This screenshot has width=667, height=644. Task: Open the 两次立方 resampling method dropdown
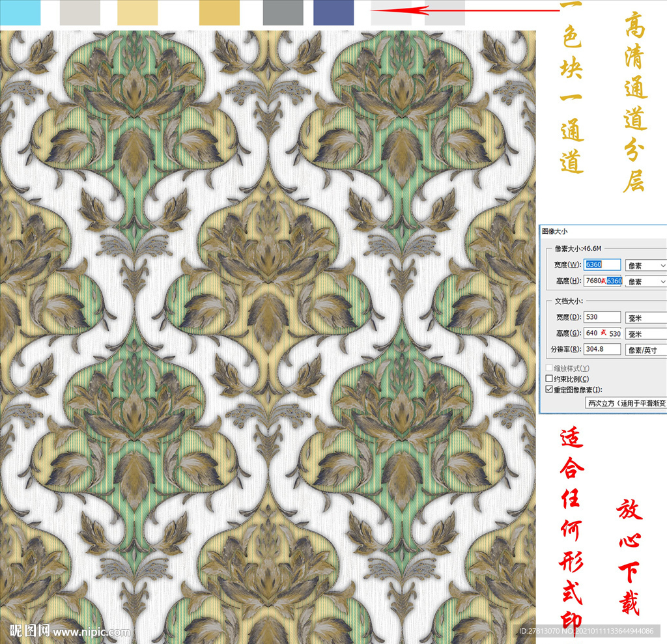(x=626, y=403)
